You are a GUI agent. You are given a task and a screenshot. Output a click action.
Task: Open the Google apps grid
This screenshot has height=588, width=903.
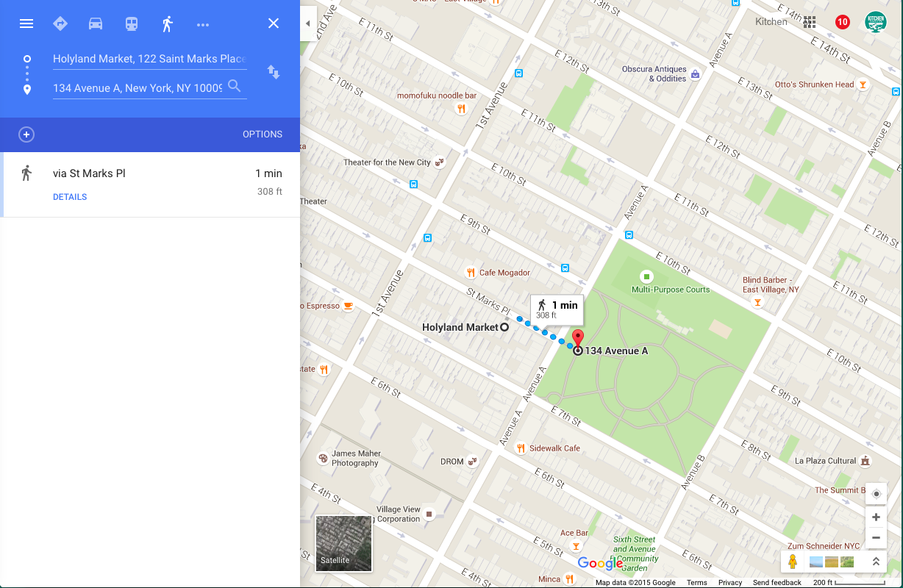click(x=810, y=22)
